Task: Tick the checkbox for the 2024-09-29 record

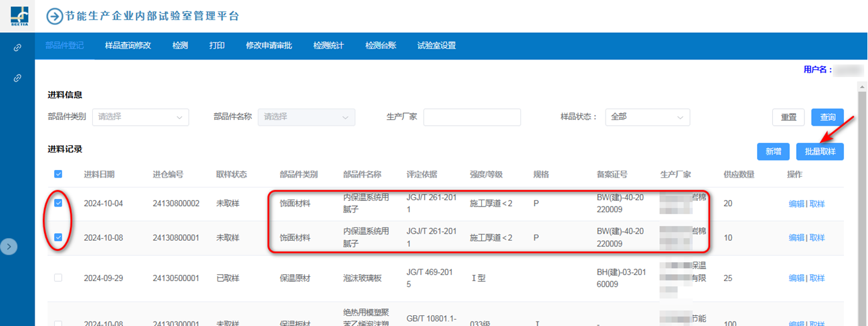Action: pyautogui.click(x=59, y=278)
